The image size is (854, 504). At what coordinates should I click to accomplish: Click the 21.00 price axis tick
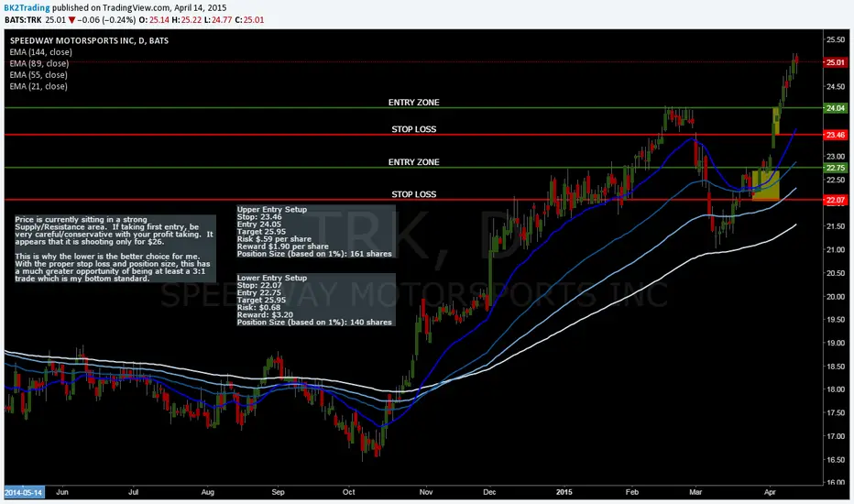point(836,249)
